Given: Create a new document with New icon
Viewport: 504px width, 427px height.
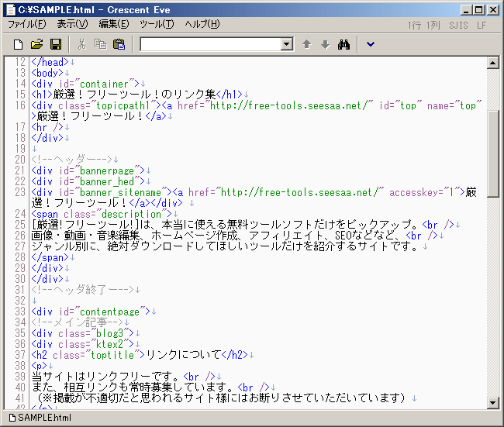Looking at the screenshot, I should (x=18, y=44).
